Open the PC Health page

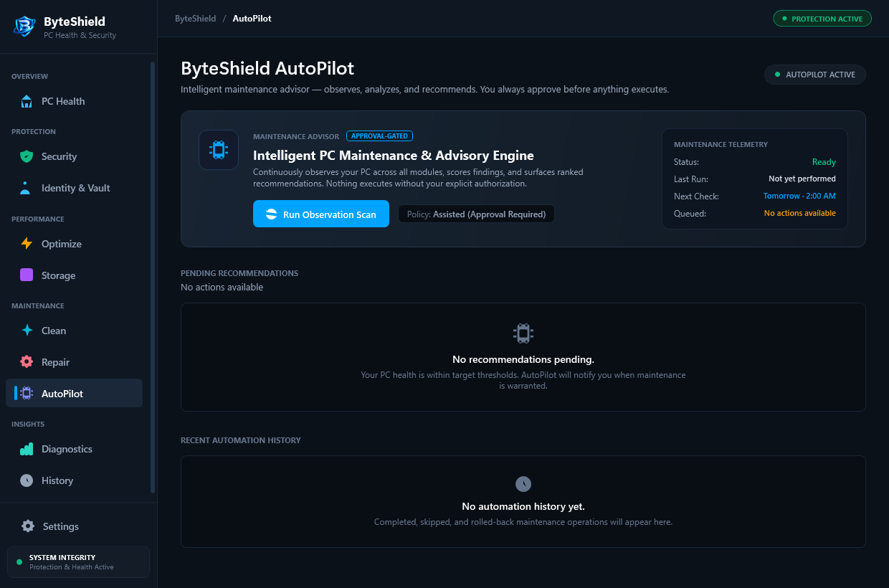pos(75,101)
